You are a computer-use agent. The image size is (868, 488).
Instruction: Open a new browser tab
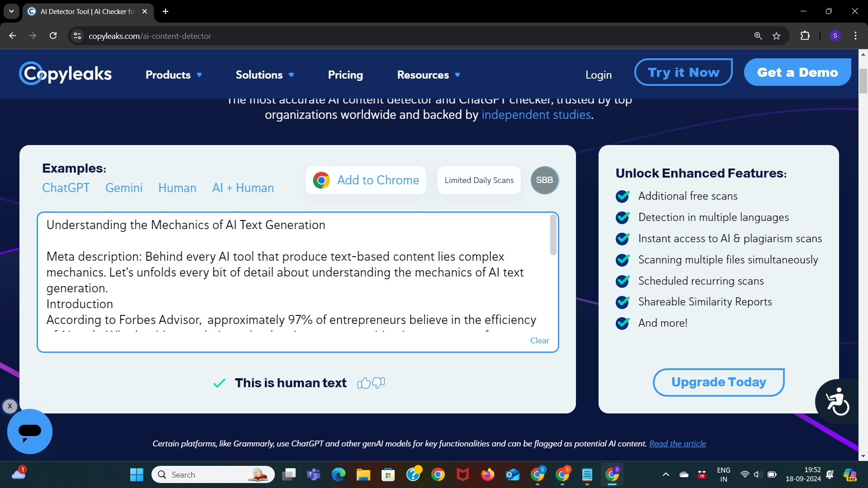coord(165,11)
